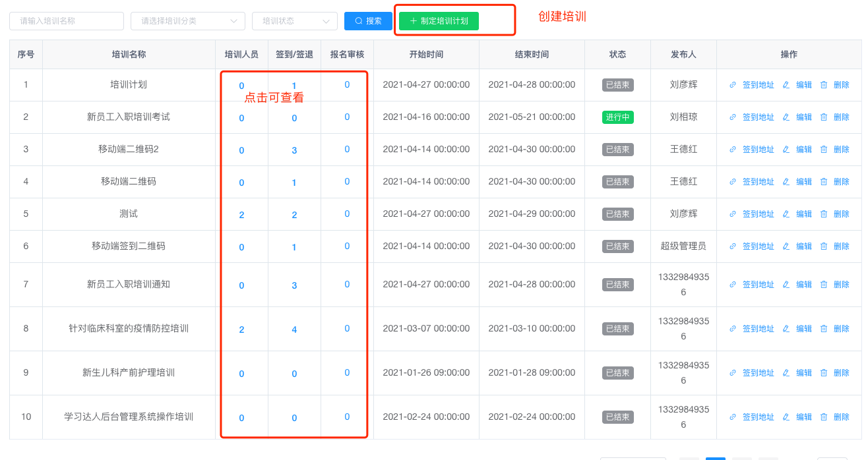The width and height of the screenshot is (868, 460).
Task: Open 报名审核 count for 培训计划 row
Action: tap(347, 85)
